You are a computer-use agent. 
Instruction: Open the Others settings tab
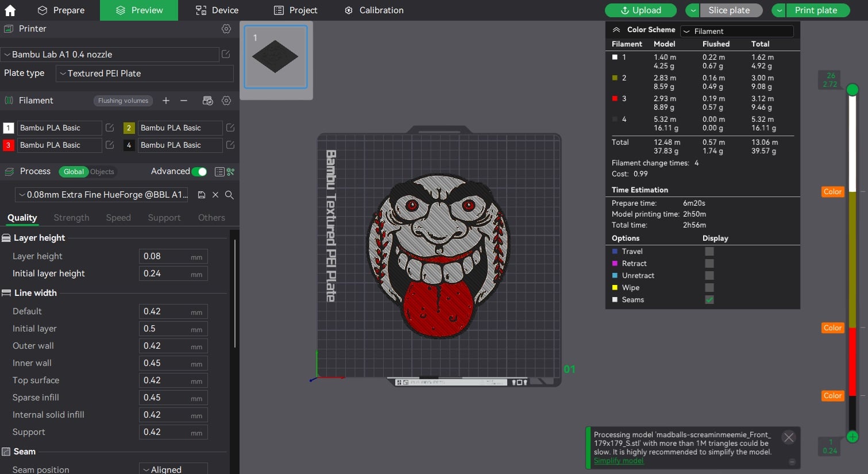point(211,218)
